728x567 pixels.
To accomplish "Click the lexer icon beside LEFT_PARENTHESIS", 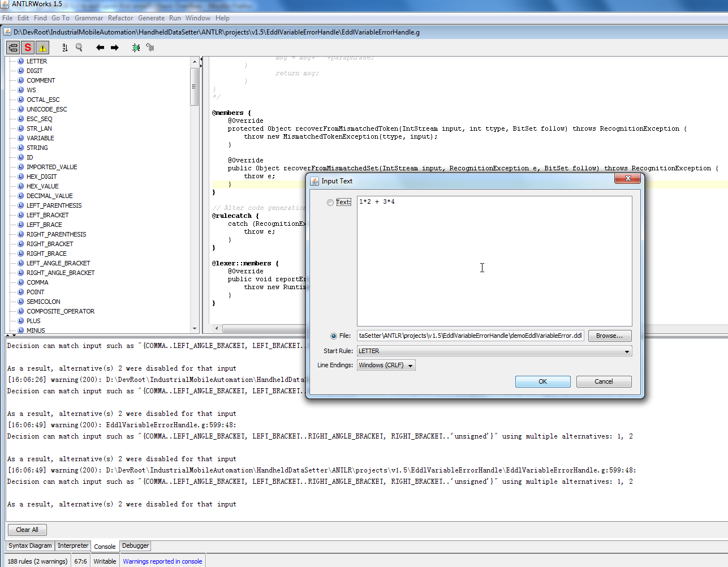I will [21, 205].
